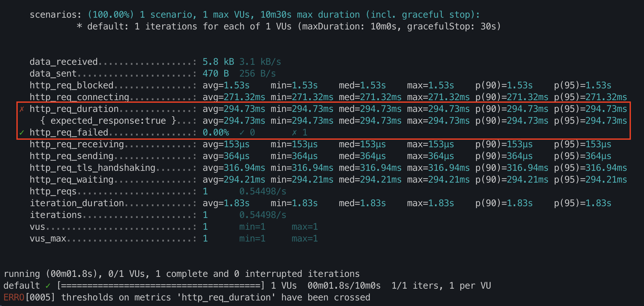Click the http_req_waiting metric name
Screen dimensions: 644x306
point(71,180)
